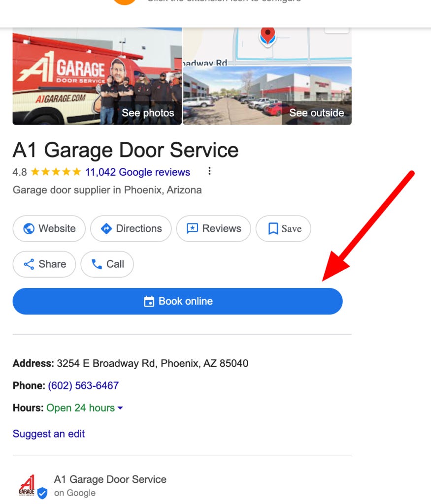This screenshot has height=504, width=431.
Task: Click the Share network icon
Action: [29, 264]
